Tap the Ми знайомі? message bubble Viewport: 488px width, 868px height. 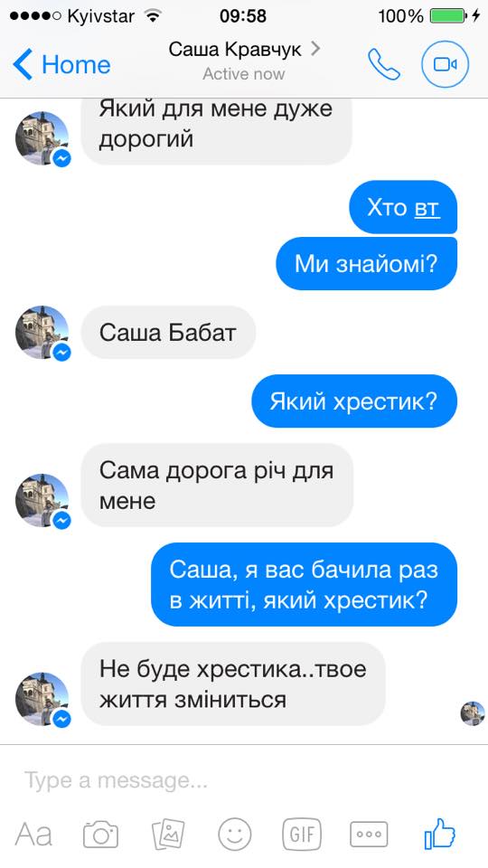(x=366, y=263)
